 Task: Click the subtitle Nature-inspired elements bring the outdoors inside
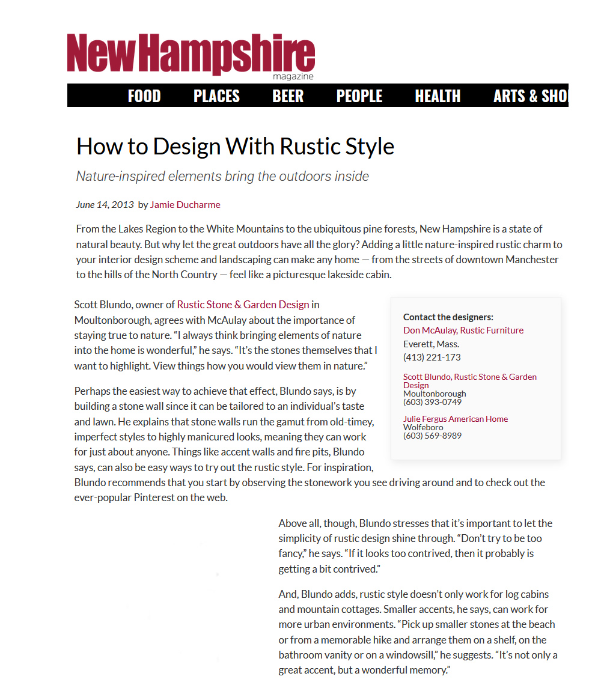pyautogui.click(x=222, y=176)
